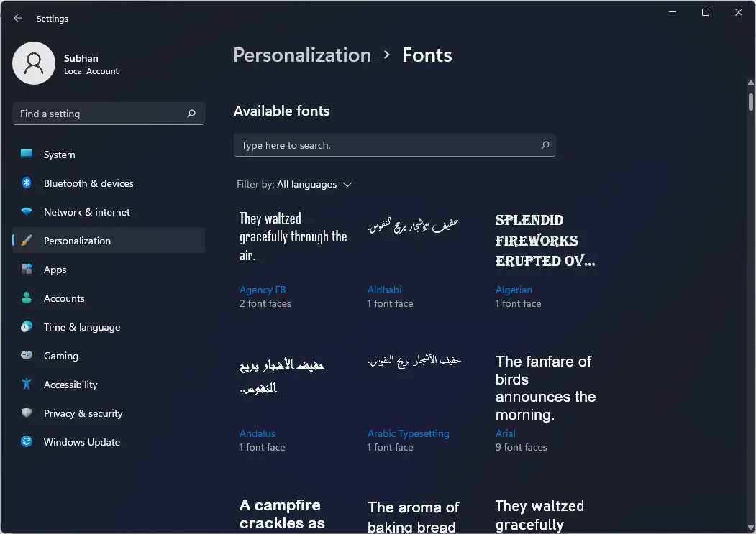The image size is (756, 534).
Task: Click the Find a setting search box
Action: tap(108, 113)
